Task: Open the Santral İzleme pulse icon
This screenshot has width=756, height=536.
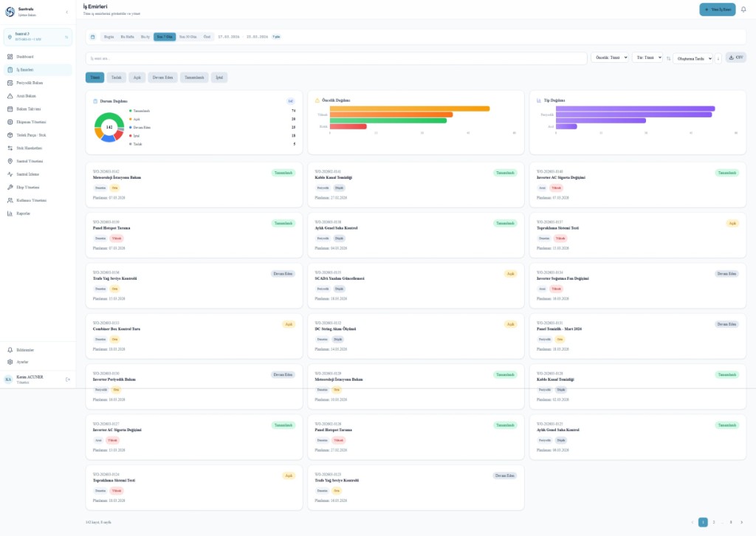Action: [x=10, y=174]
